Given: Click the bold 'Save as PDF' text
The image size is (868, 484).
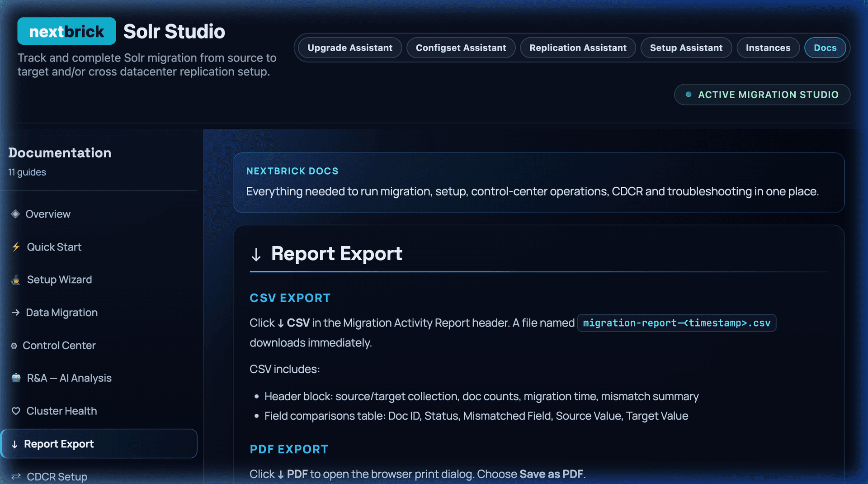Looking at the screenshot, I should pyautogui.click(x=551, y=474).
